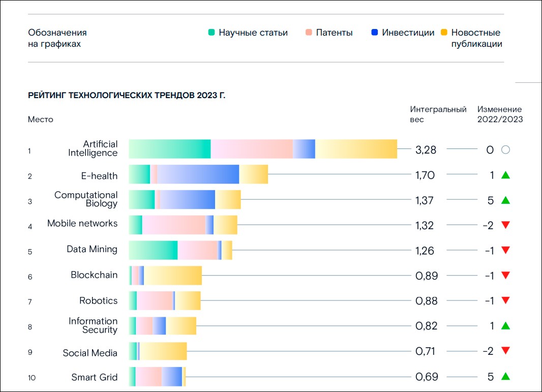The width and height of the screenshot is (542, 392).
Task: Select the E-health label
Action: pyautogui.click(x=99, y=176)
